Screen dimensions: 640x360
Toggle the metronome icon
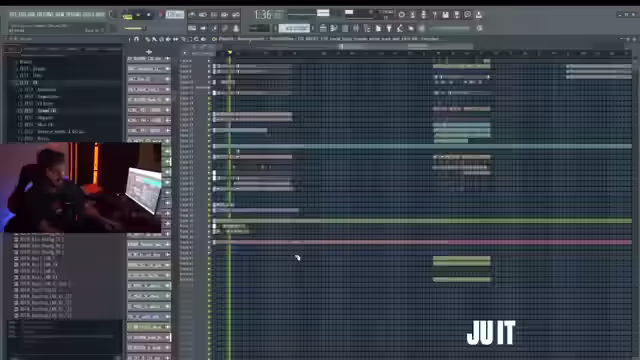pos(192,15)
